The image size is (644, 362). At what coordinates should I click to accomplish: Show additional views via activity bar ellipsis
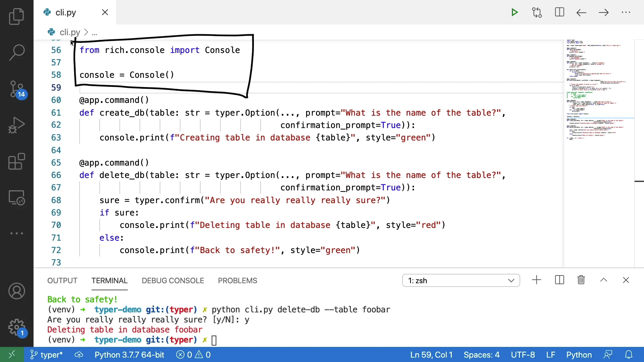point(16,233)
